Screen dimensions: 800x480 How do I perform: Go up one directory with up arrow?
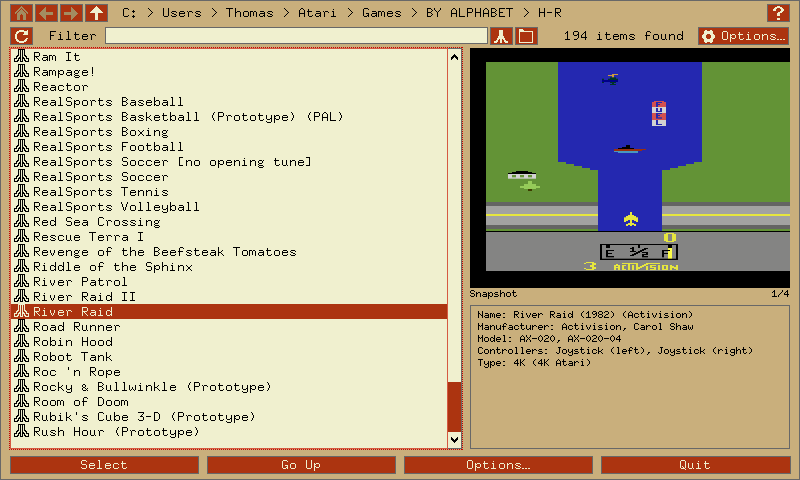(96, 13)
